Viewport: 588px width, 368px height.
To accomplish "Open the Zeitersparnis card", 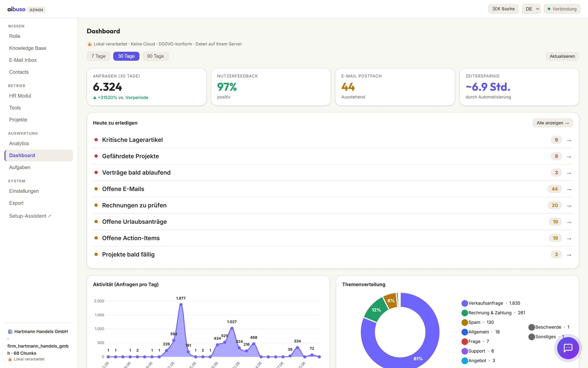I will (x=519, y=87).
